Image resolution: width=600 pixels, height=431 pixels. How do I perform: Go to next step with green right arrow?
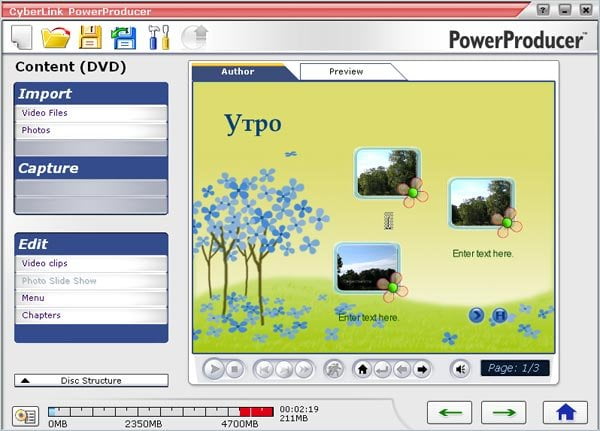tap(504, 412)
